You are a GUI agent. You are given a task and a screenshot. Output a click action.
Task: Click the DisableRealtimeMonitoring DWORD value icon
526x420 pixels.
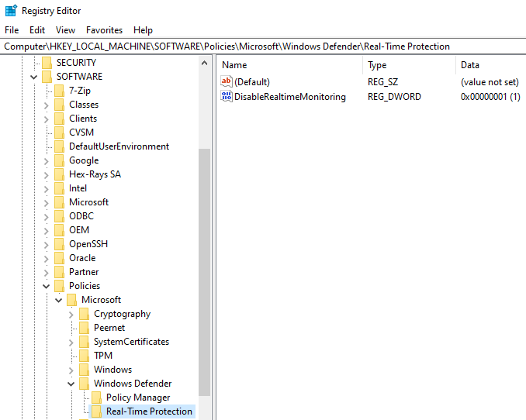click(227, 97)
